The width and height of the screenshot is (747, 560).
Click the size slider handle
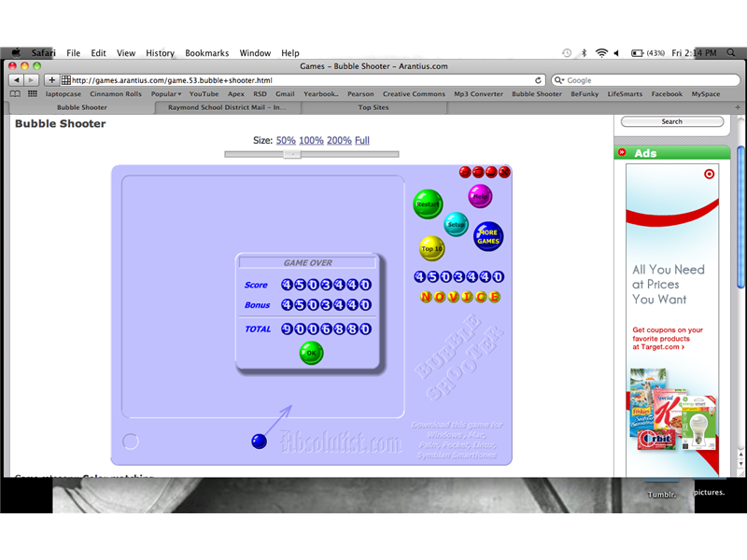292,154
